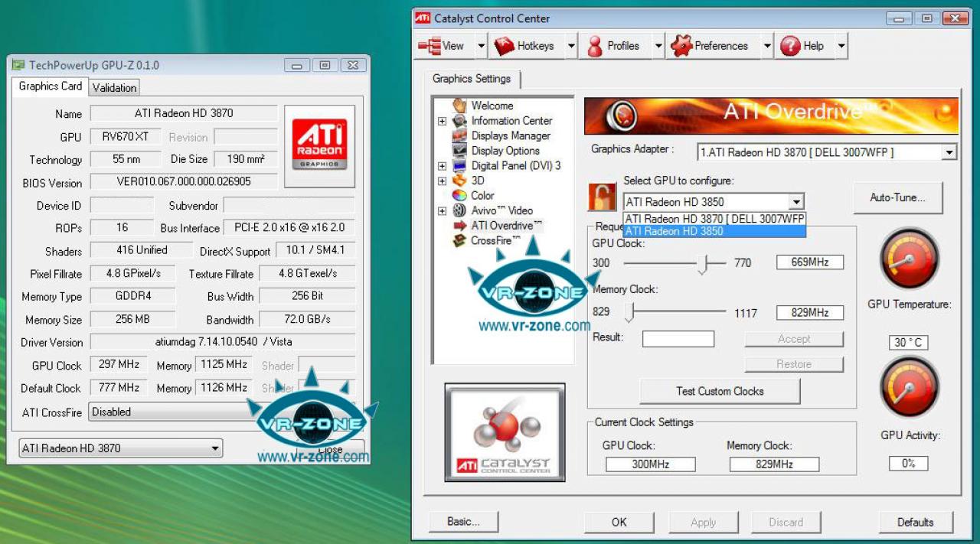Screen dimensions: 980x544
Task: Click the Avivo Video reel icon
Action: (459, 210)
